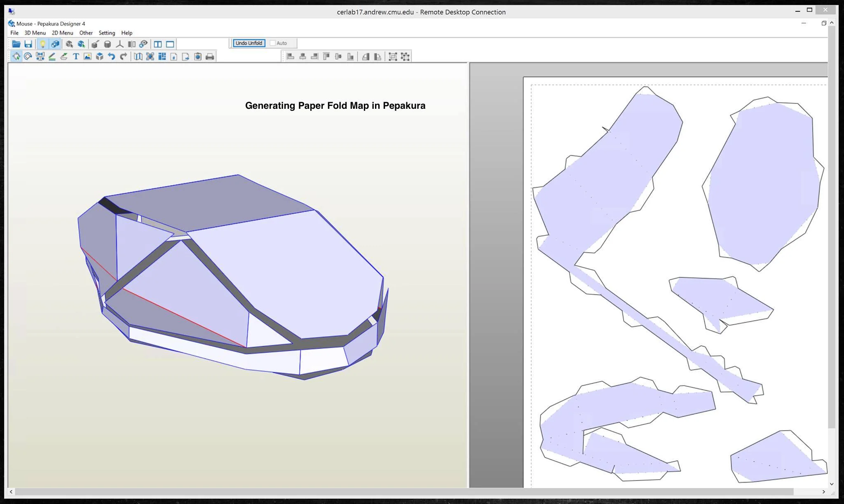Click the Redo arrow icon
Screen dimensions: 844x504
pos(123,56)
